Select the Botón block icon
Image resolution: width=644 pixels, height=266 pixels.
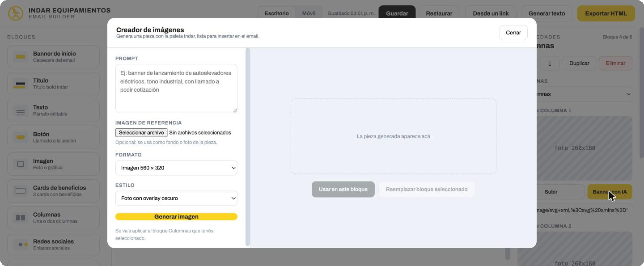21,137
